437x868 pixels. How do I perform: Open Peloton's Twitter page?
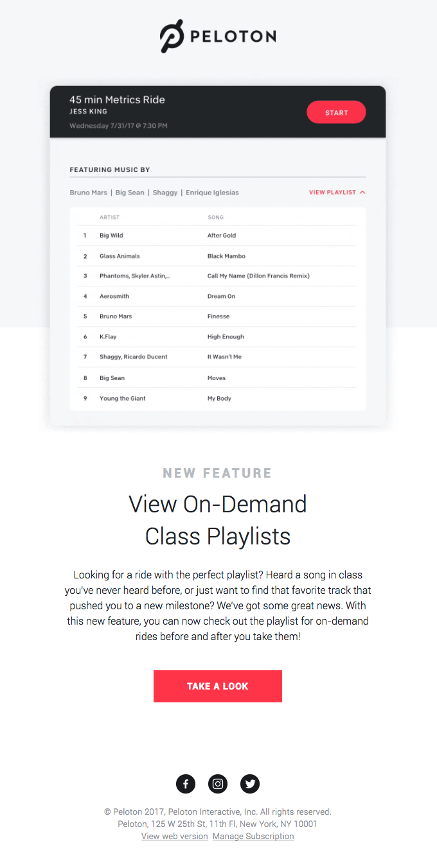[250, 784]
